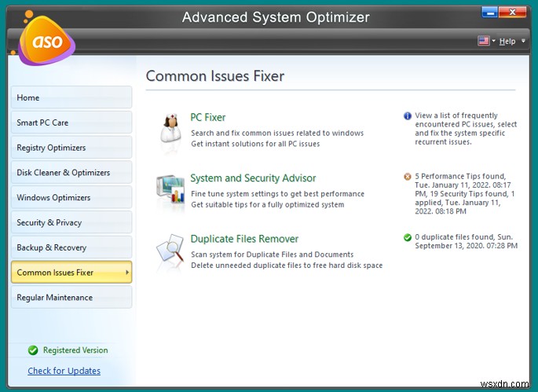Click the PC Fixer nurse icon
Viewport: 538px width, 392px height.
click(x=170, y=129)
